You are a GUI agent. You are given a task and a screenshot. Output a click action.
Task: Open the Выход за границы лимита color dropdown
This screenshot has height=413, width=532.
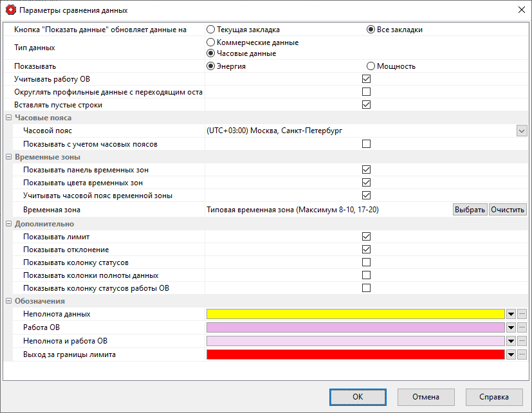[x=511, y=354]
